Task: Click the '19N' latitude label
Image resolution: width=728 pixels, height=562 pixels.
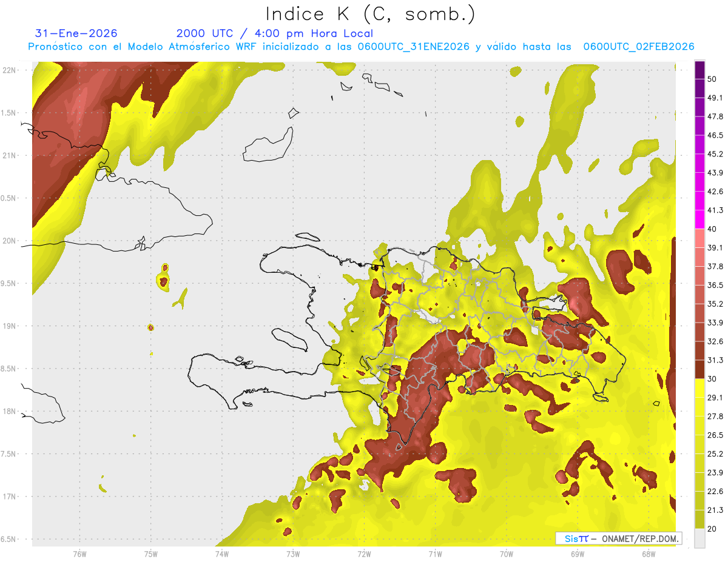Action: 9,326
